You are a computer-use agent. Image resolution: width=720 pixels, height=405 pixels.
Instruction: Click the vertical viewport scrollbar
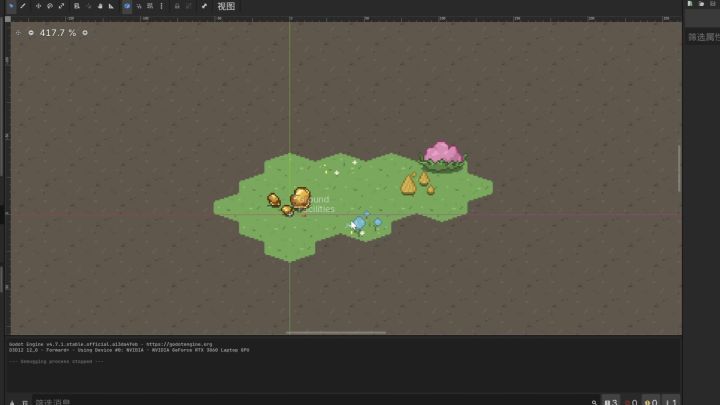[679, 168]
